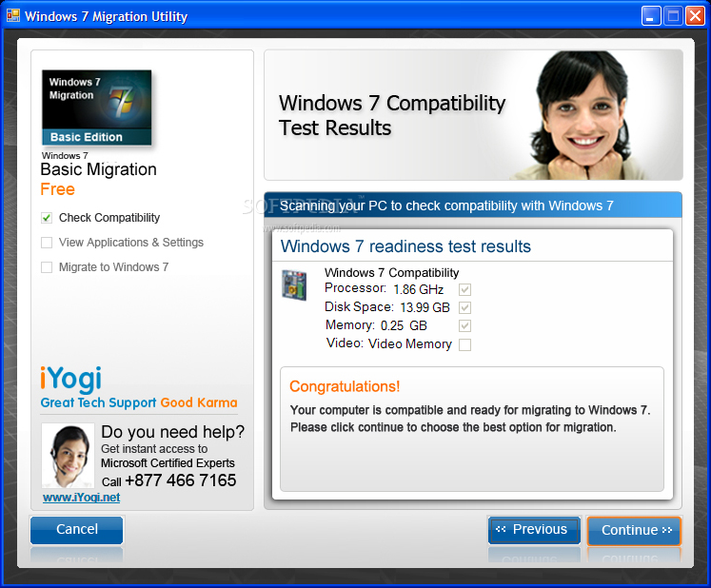Click 'Windows 7 Compatibility Test Results' banner title

[x=392, y=116]
